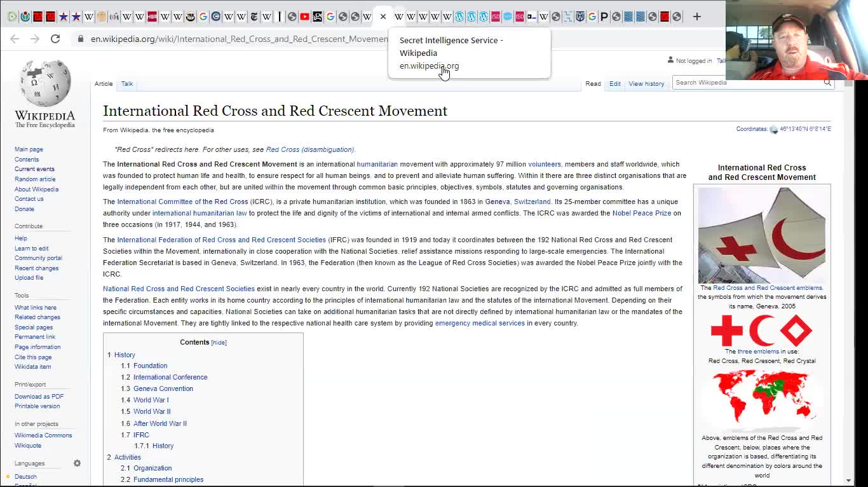Follow the volunteers link
868x487 pixels.
[x=545, y=165]
